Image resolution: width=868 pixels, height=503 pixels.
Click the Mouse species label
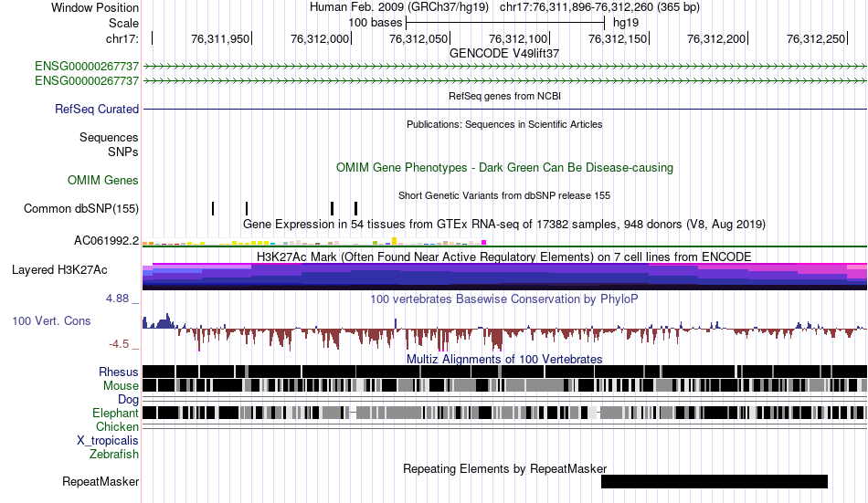(x=121, y=385)
